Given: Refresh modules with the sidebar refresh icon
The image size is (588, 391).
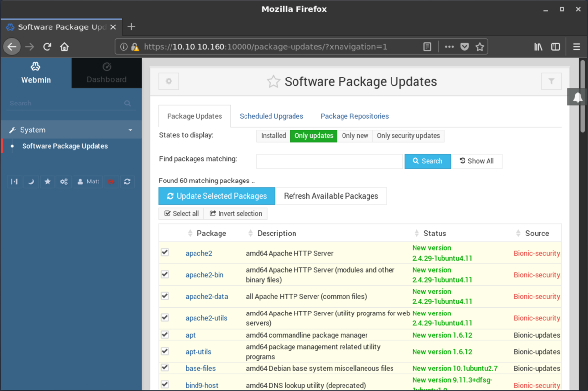Looking at the screenshot, I should (127, 182).
